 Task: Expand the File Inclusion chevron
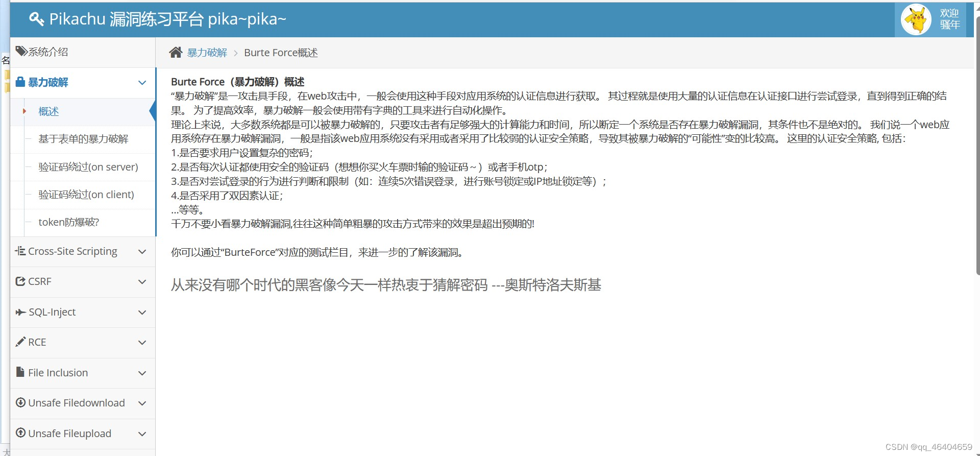pyautogui.click(x=142, y=373)
